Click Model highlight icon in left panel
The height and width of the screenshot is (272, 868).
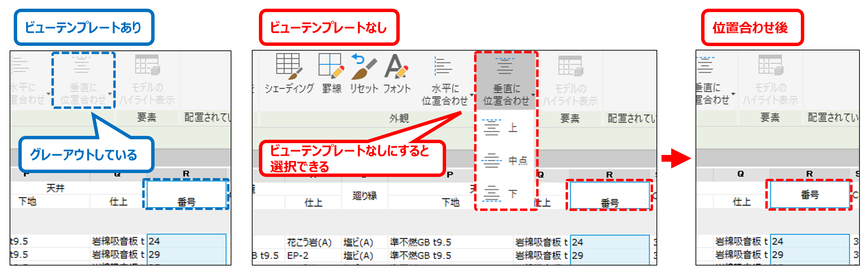coord(147,65)
